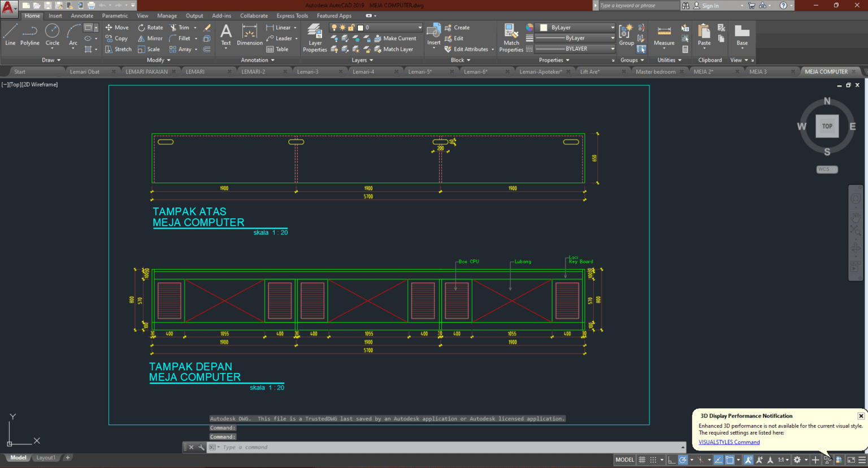The width and height of the screenshot is (868, 468).
Task: Select the Mirror tool in Modify panel
Action: pyautogui.click(x=150, y=38)
